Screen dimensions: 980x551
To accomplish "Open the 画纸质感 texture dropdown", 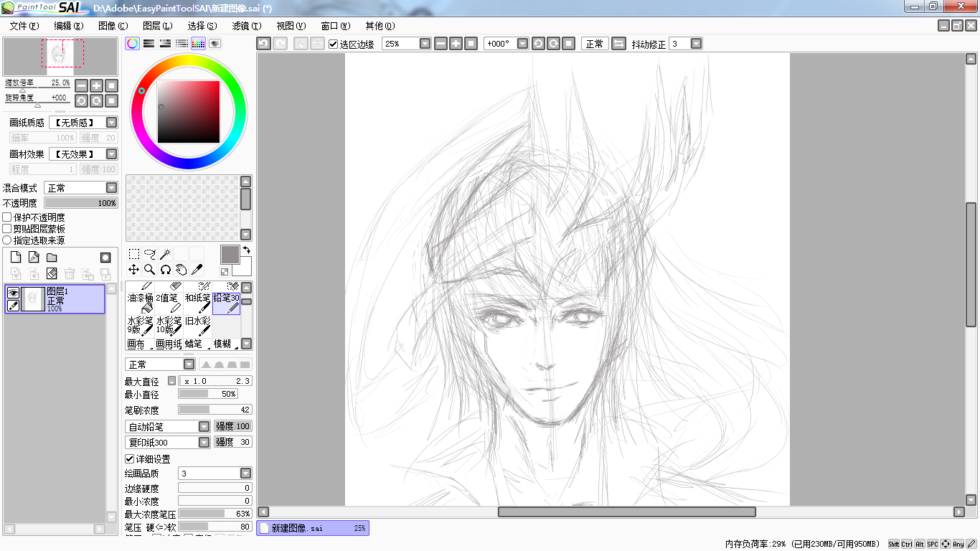I will 111,123.
